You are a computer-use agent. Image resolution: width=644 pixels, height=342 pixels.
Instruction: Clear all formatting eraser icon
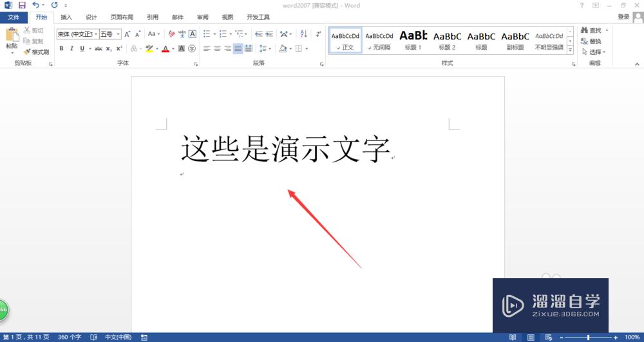click(172, 34)
